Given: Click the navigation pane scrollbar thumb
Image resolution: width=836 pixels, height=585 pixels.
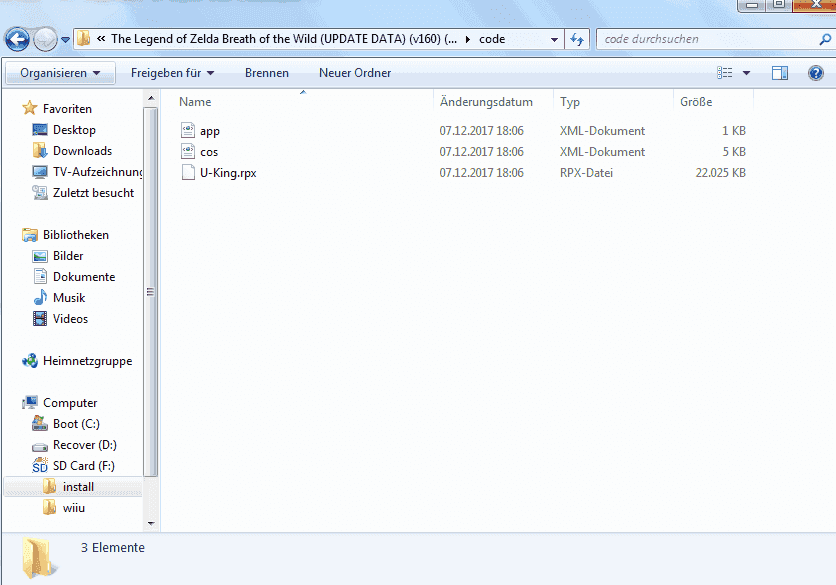Looking at the screenshot, I should click(151, 292).
